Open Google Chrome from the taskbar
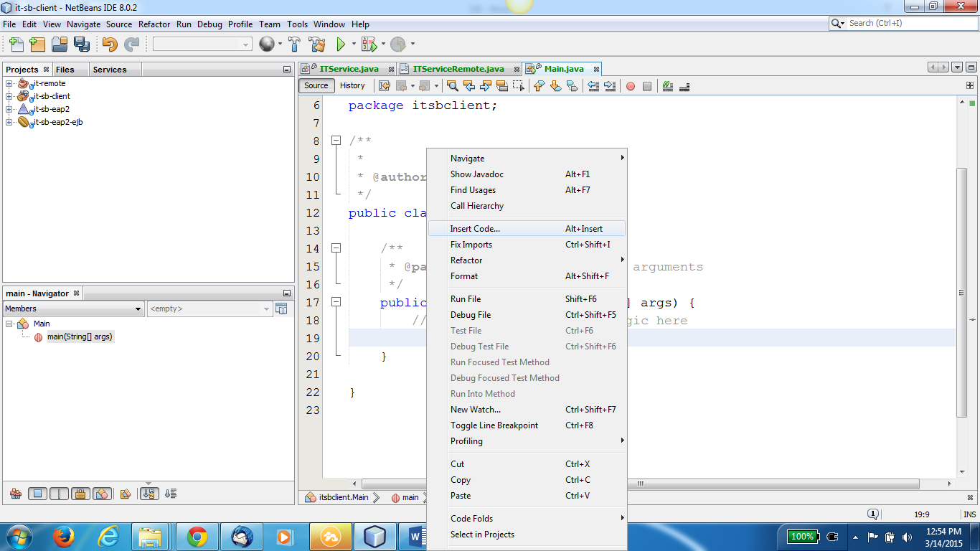Image resolution: width=980 pixels, height=551 pixels. pyautogui.click(x=197, y=536)
